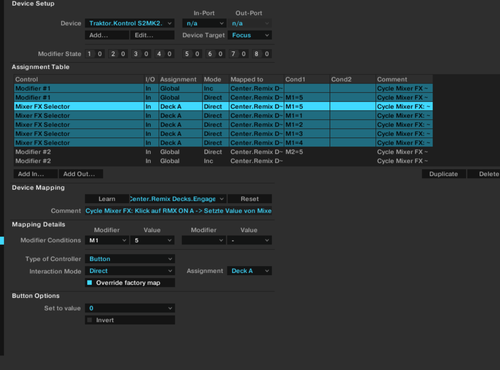Duplicate the selected assignment
The image size is (500, 370).
[444, 174]
